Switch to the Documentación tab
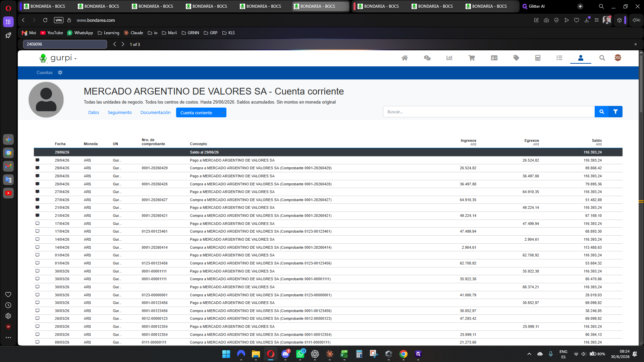 point(155,113)
